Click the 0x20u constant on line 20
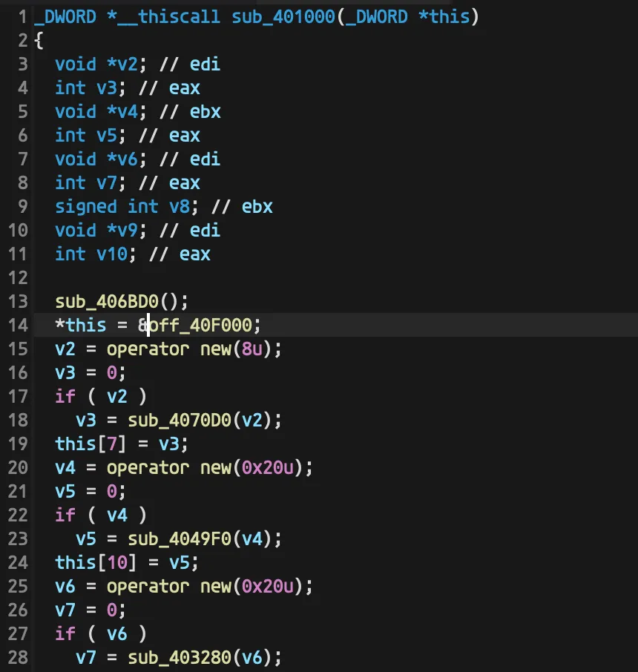 [x=268, y=468]
